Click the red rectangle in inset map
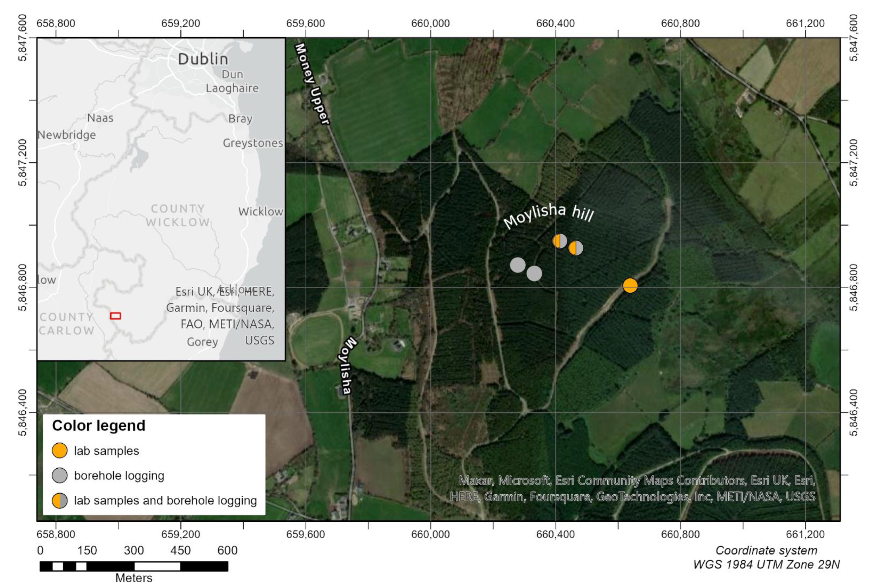The height and width of the screenshot is (588, 870). click(x=115, y=316)
